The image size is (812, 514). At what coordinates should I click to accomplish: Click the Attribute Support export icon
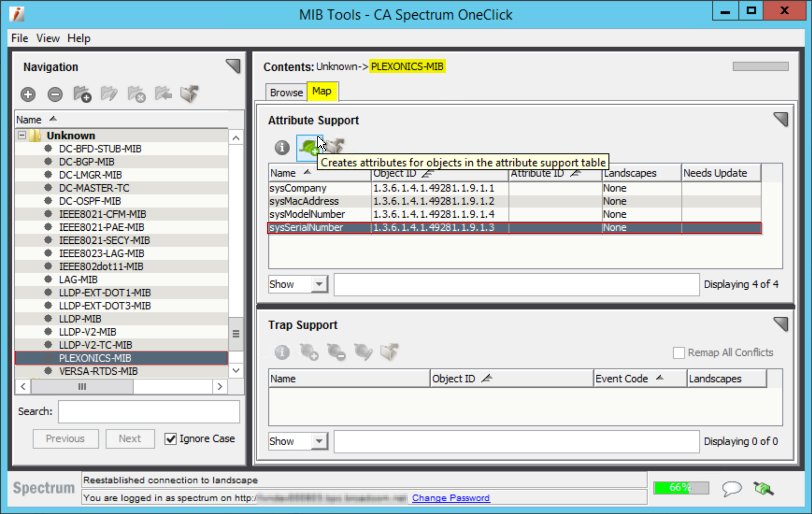[x=335, y=147]
